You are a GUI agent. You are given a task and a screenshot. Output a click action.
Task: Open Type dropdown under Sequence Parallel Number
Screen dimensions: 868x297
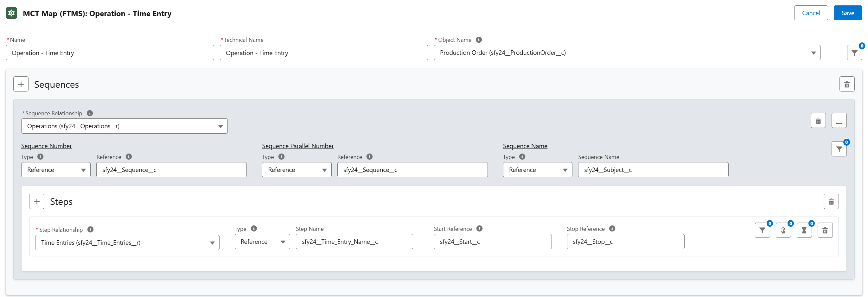click(297, 170)
